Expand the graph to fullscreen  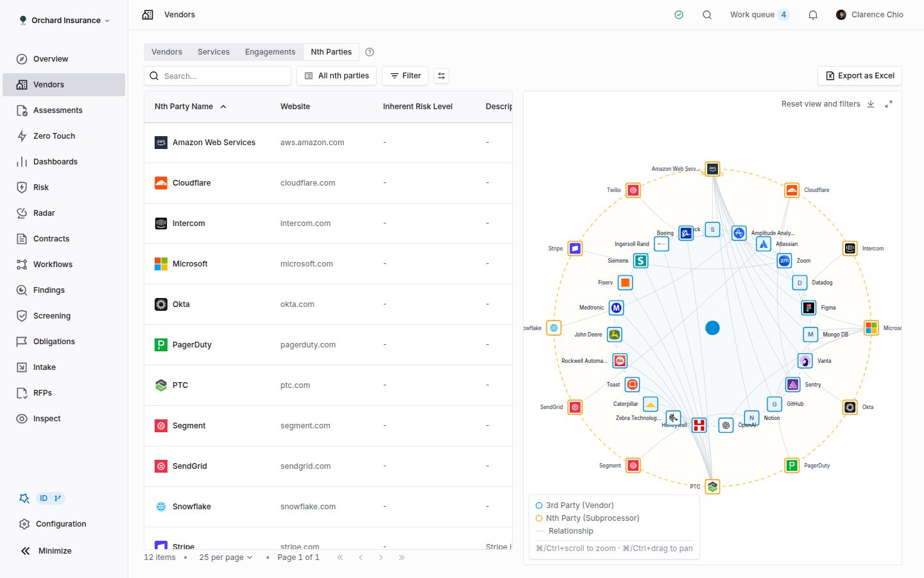[889, 104]
